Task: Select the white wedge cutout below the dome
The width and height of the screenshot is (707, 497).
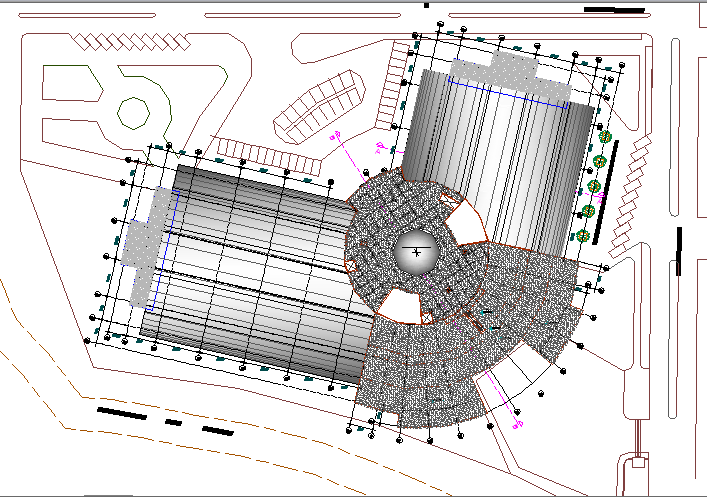Action: pyautogui.click(x=399, y=307)
